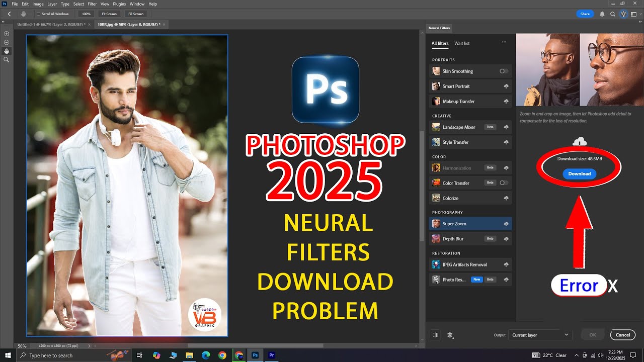Image resolution: width=644 pixels, height=362 pixels.
Task: Click Super Zoom cloud download icon
Action: [506, 224]
